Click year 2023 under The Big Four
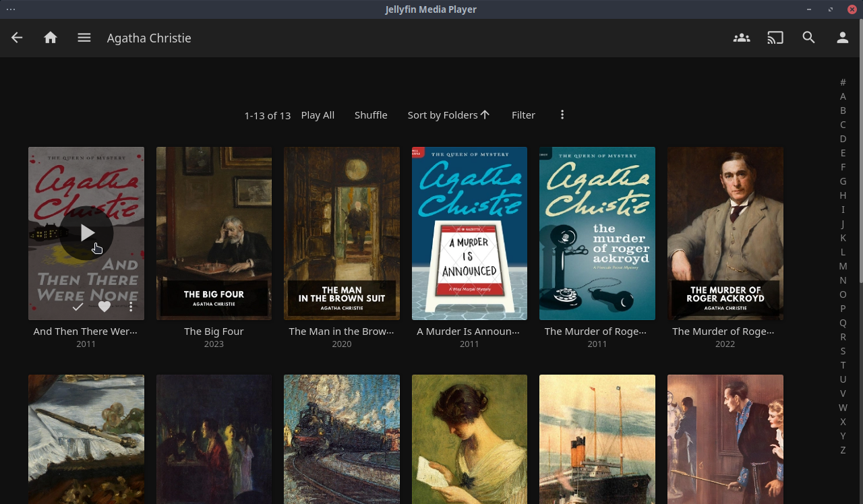Viewport: 863px width, 504px height. (214, 344)
